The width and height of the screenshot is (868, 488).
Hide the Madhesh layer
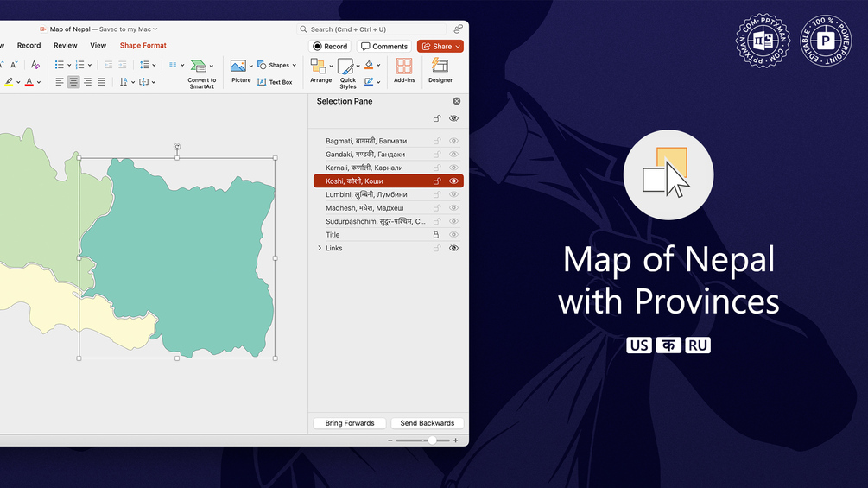pos(453,208)
